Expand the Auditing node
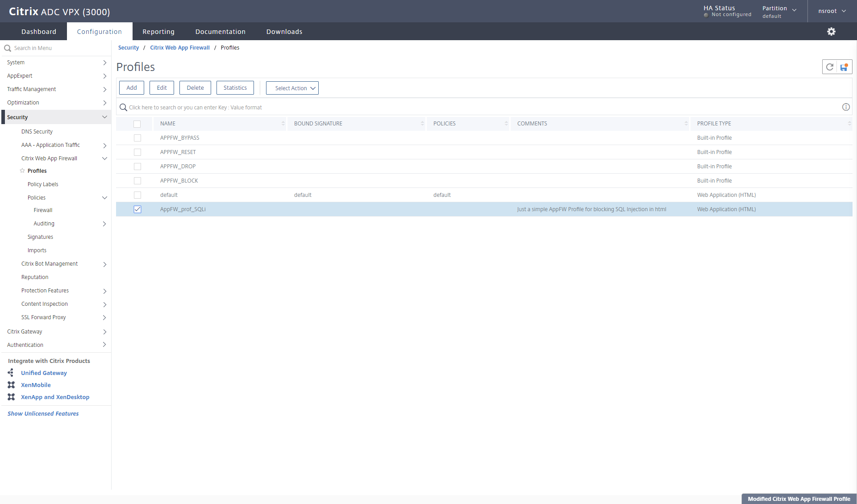 click(104, 224)
